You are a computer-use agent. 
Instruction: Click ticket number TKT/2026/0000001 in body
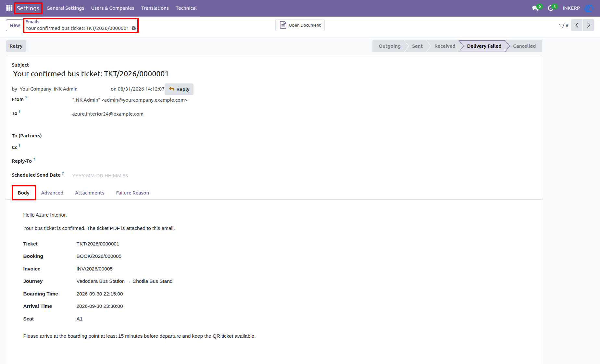[98, 244]
